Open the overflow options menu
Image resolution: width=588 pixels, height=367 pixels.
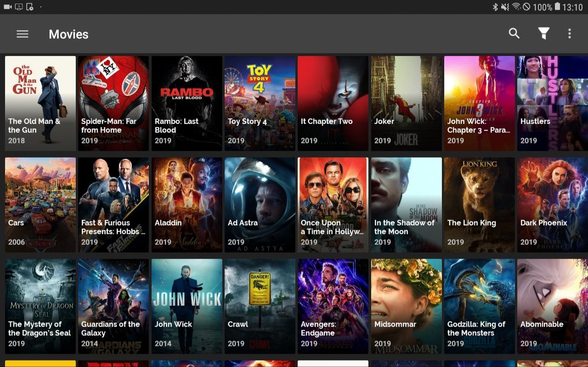(569, 34)
